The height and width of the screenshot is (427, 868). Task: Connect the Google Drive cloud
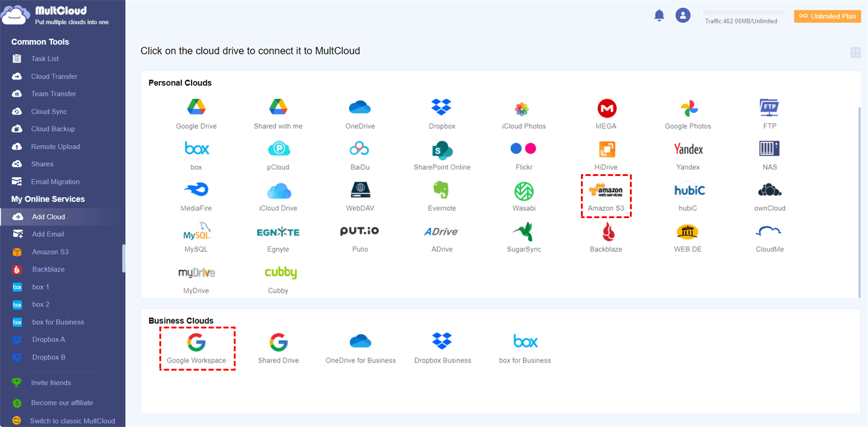[196, 108]
